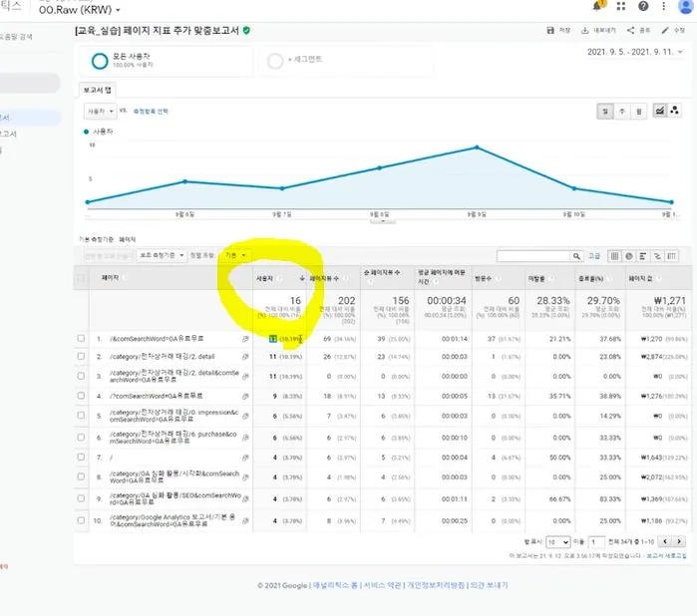Open the Send Feedback (의견 보내기) footer link

[489, 585]
